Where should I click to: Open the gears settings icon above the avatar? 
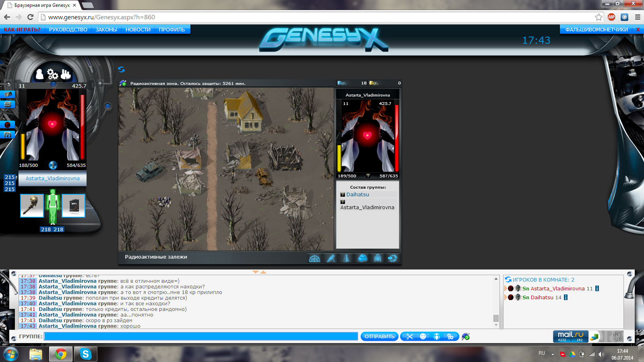53,74
